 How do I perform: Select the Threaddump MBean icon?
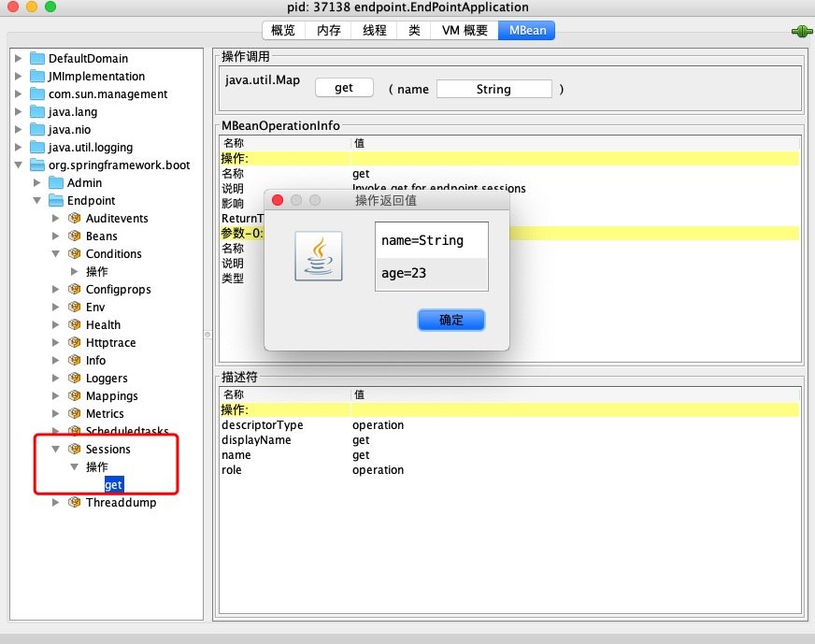click(x=75, y=502)
